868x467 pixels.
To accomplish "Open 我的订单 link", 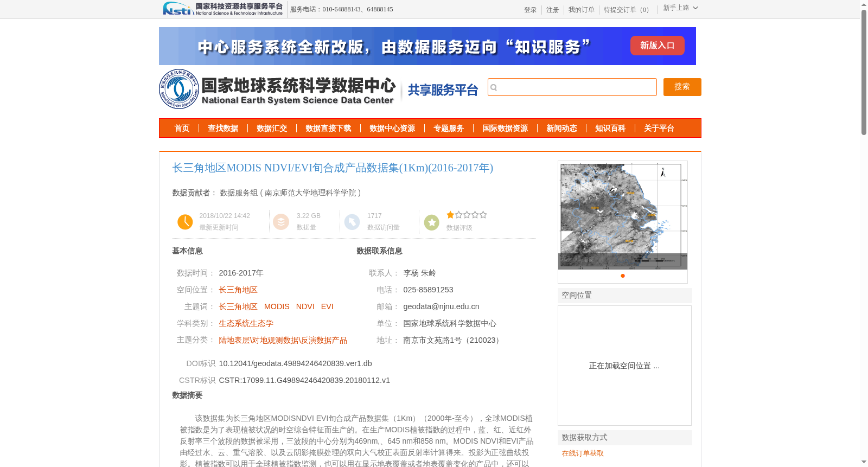I will (582, 10).
